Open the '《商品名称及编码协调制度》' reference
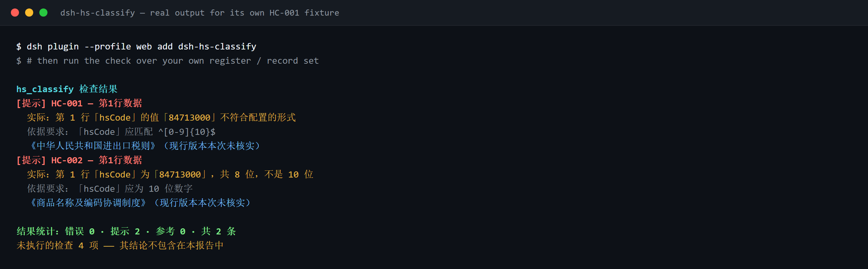 coord(88,203)
